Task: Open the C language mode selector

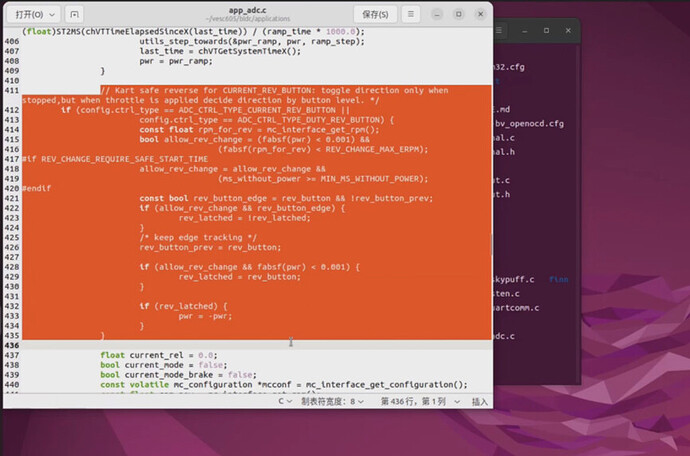Action: point(285,401)
